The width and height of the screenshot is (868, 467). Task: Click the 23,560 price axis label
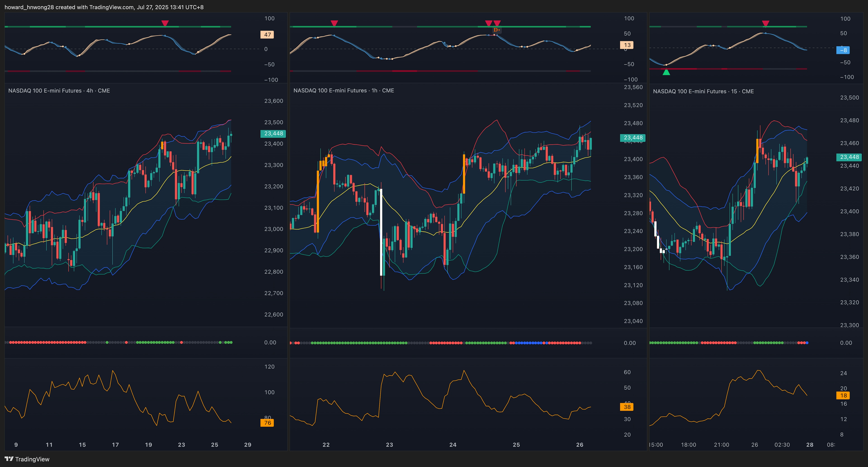(x=633, y=87)
